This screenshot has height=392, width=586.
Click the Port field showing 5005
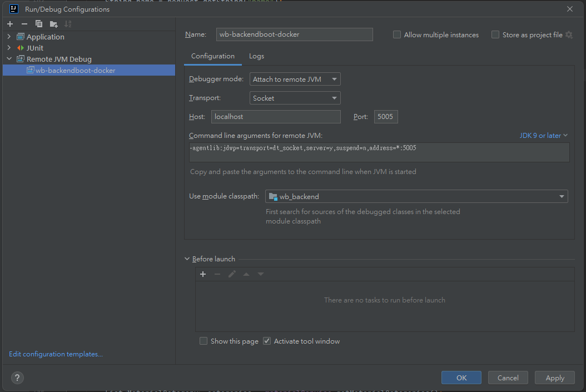pos(386,117)
